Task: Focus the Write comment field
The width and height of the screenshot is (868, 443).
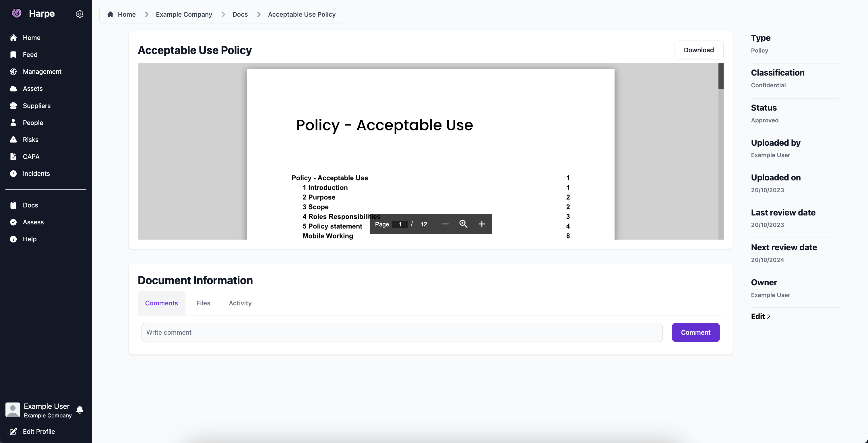Action: tap(402, 332)
